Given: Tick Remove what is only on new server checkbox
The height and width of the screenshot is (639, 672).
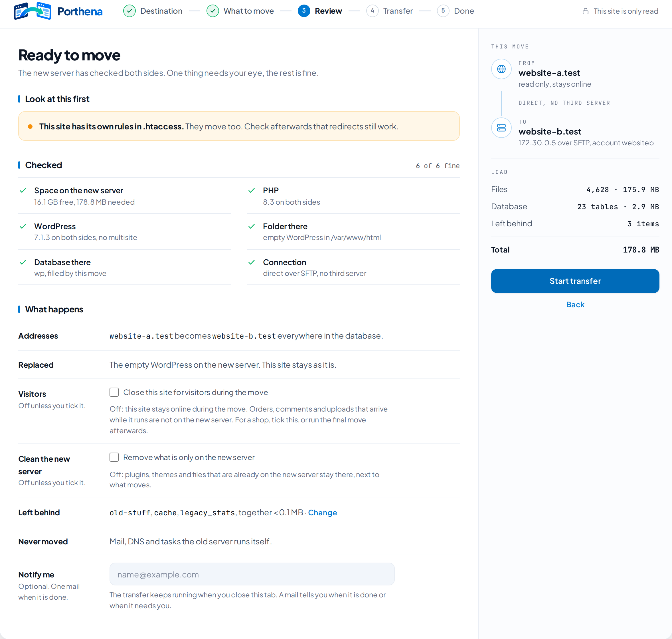Looking at the screenshot, I should [114, 457].
